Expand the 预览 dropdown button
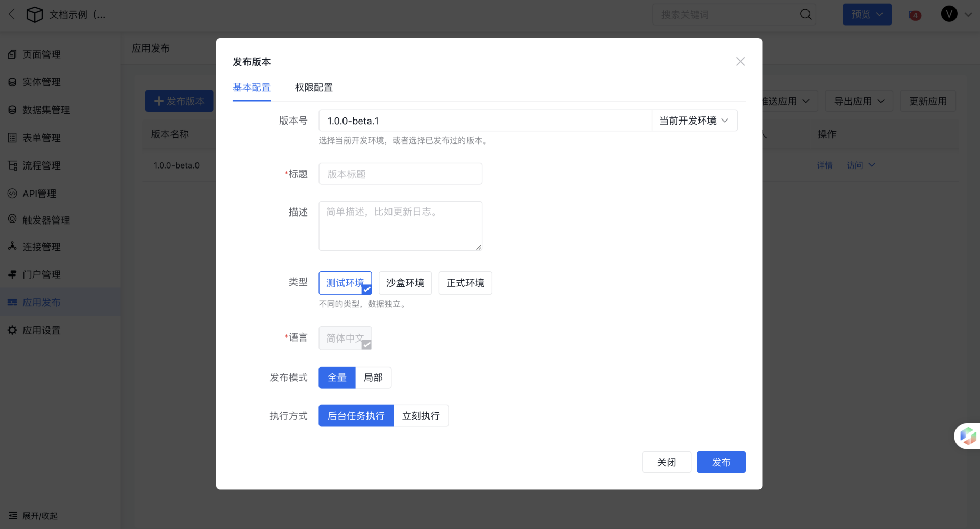This screenshot has height=529, width=980. pyautogui.click(x=867, y=15)
